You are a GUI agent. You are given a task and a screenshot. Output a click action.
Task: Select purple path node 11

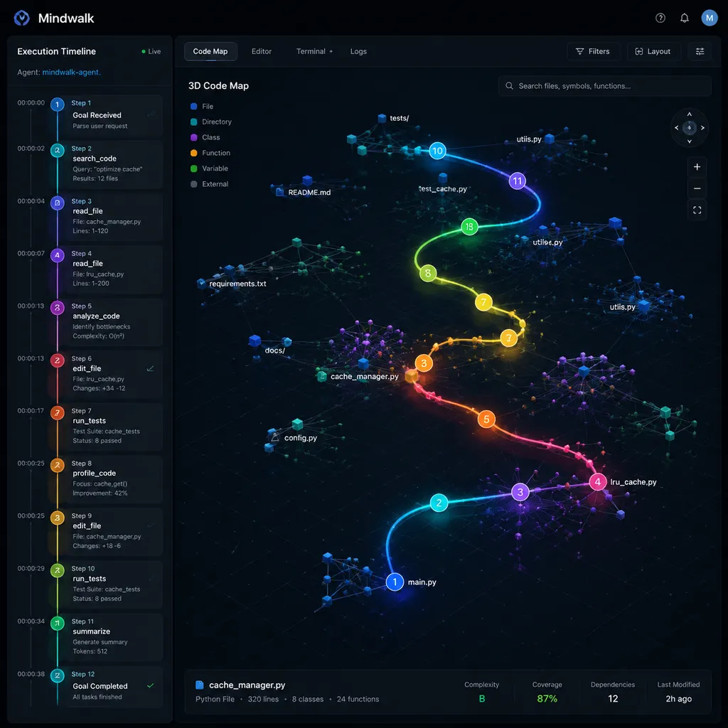point(518,181)
